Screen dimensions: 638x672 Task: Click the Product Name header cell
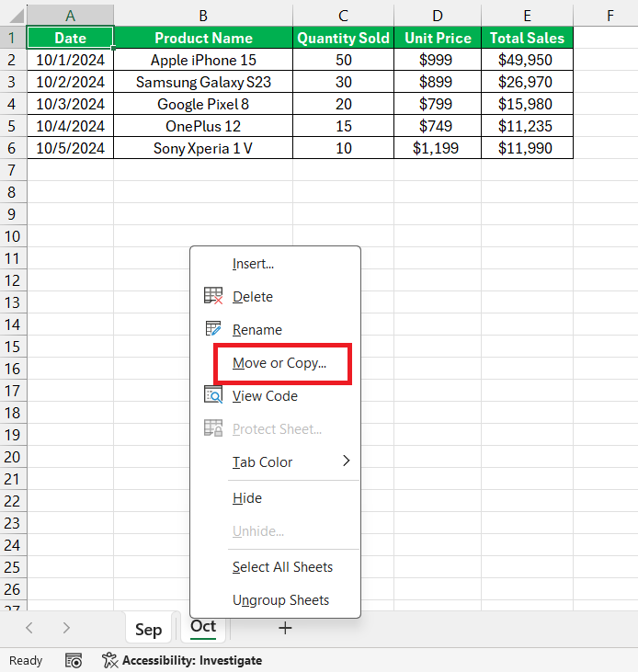[x=203, y=38]
